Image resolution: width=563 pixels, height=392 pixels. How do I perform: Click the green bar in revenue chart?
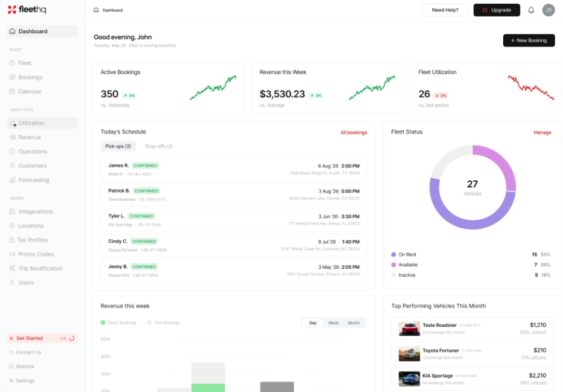tap(208, 388)
